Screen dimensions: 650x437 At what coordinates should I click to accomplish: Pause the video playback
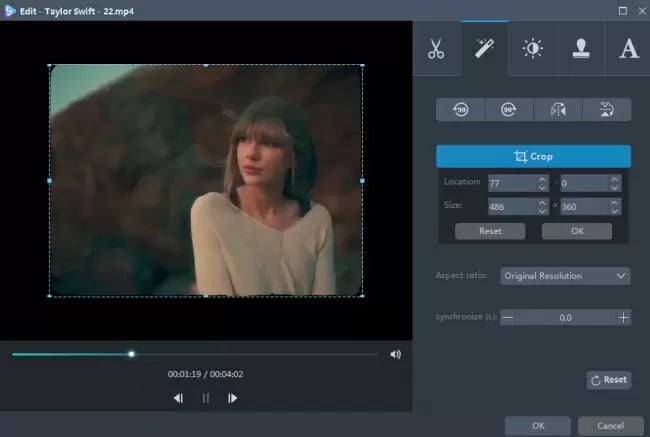[x=206, y=398]
